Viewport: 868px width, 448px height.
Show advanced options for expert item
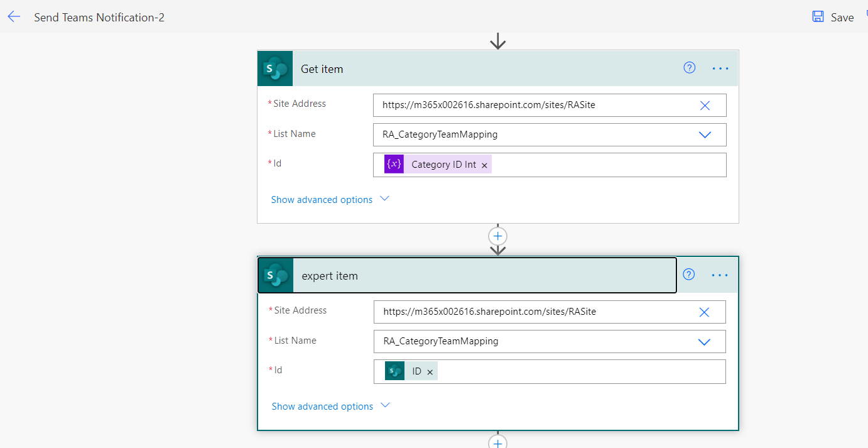point(322,407)
